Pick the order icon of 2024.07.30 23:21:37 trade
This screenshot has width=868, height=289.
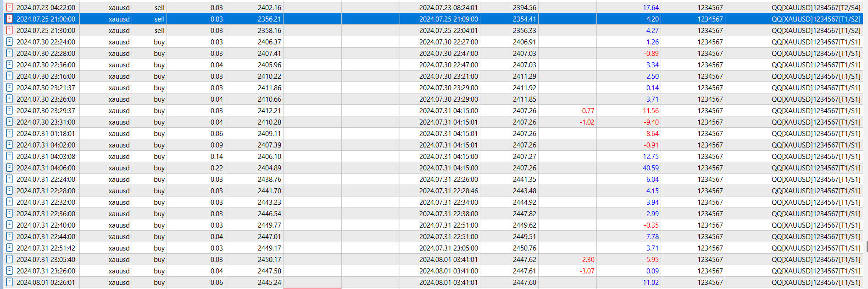[9, 87]
